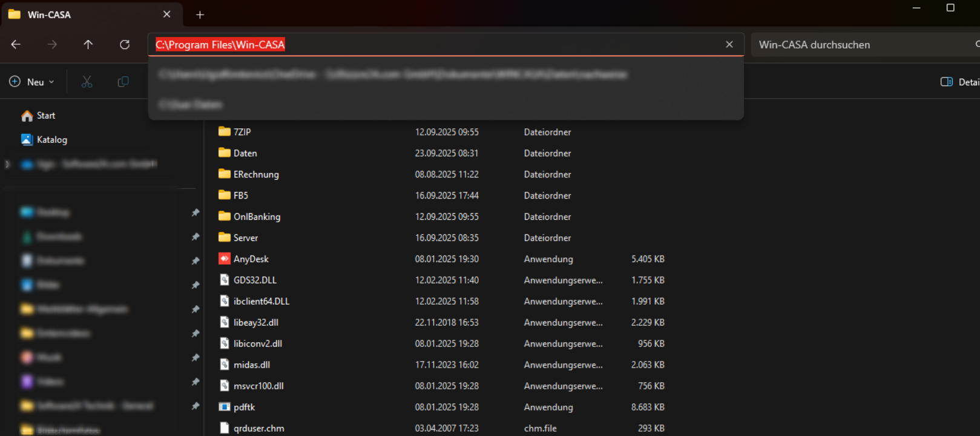The image size is (980, 436).
Task: Click the date 17.11.2023 16:02
Action: 447,365
